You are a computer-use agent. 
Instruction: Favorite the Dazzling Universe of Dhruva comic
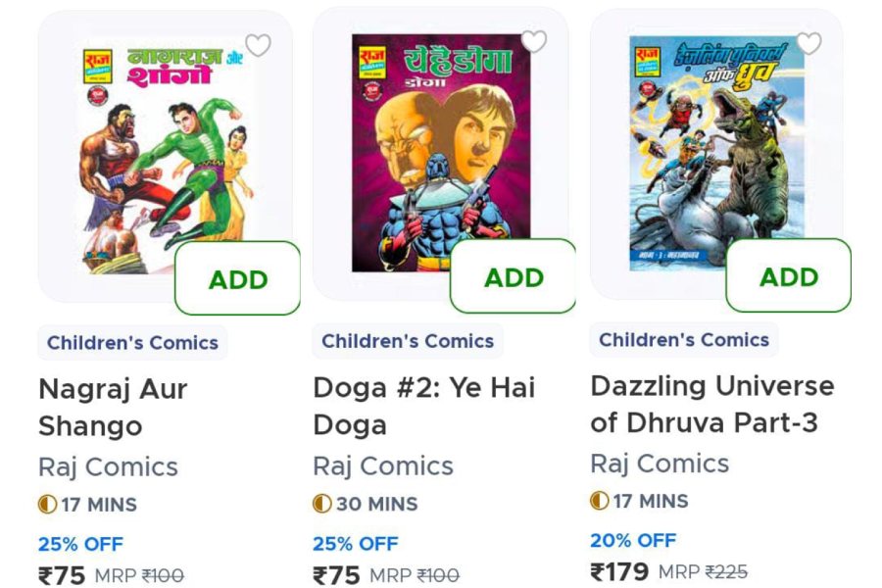(x=809, y=42)
